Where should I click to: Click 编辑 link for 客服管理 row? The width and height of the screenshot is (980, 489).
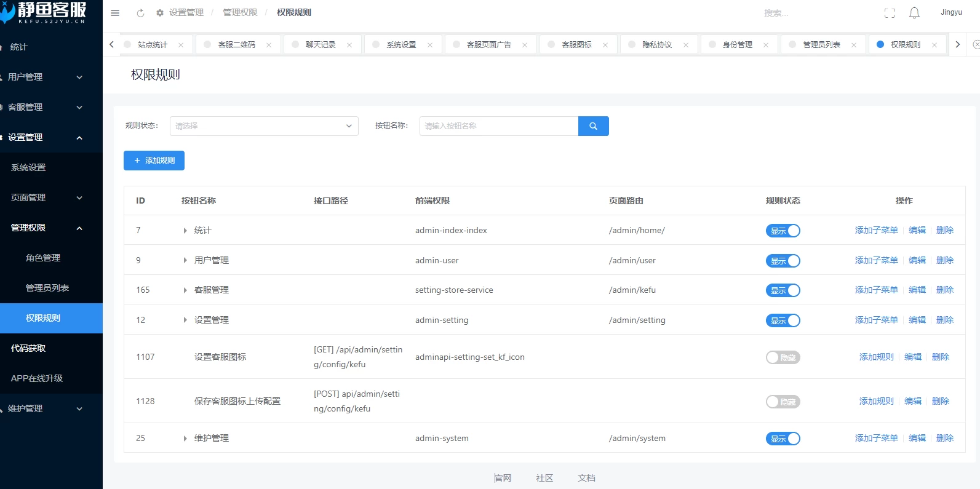click(x=917, y=290)
